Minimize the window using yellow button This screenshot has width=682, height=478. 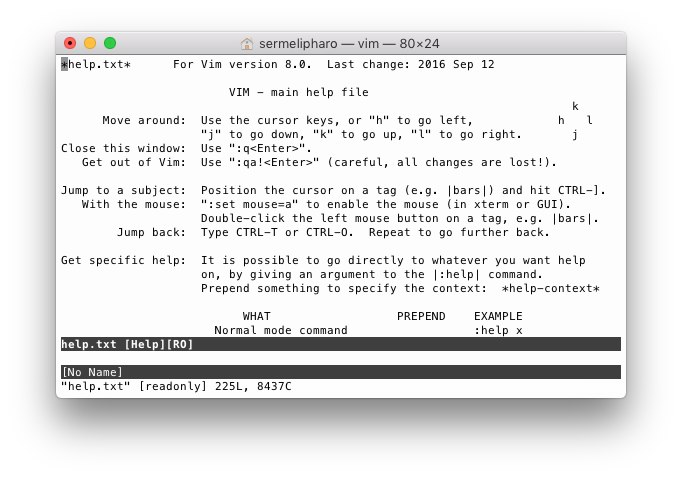[90, 43]
